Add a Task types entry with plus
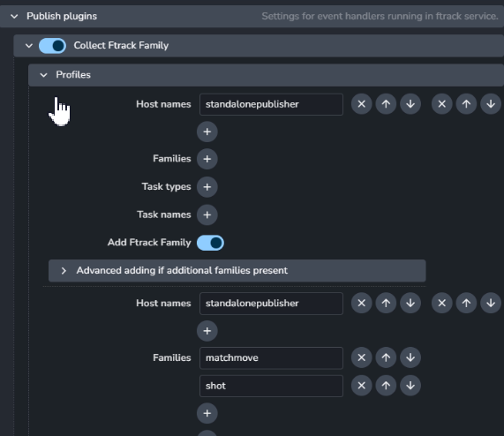The width and height of the screenshot is (504, 436). pos(207,187)
